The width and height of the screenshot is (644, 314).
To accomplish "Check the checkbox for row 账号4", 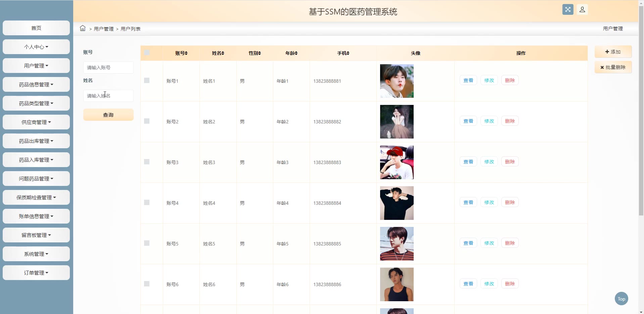I will coord(147,202).
